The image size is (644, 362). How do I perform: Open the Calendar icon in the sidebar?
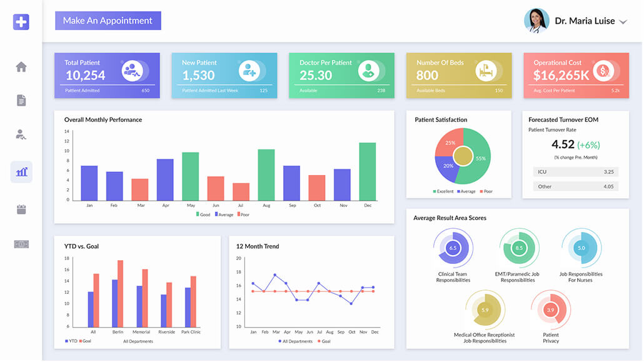pos(21,210)
